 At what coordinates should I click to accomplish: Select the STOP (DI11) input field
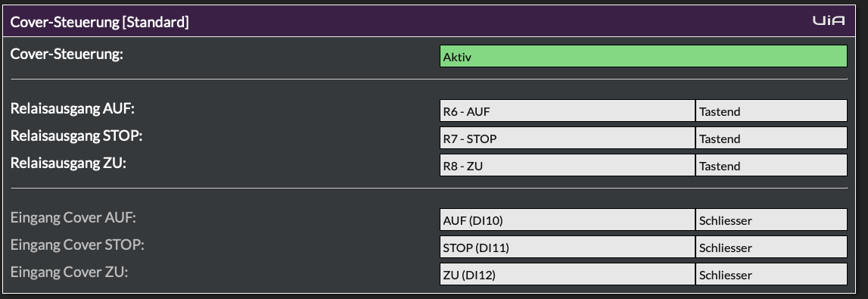[x=568, y=247]
